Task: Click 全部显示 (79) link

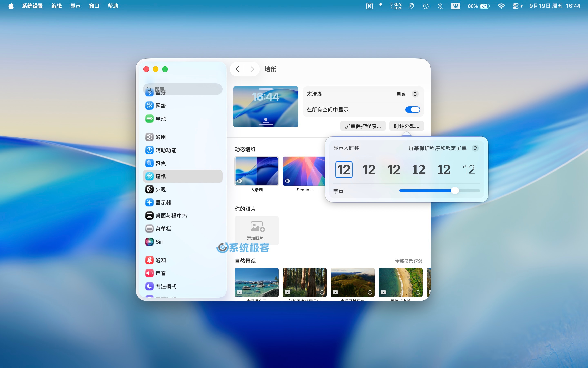Action: tap(409, 261)
